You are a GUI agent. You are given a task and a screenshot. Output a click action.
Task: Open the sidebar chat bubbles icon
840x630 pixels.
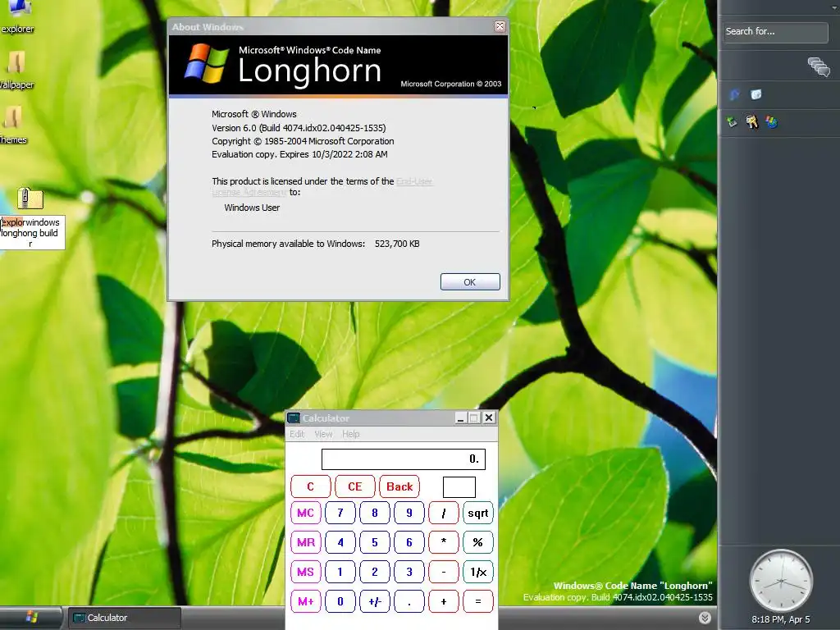click(819, 67)
